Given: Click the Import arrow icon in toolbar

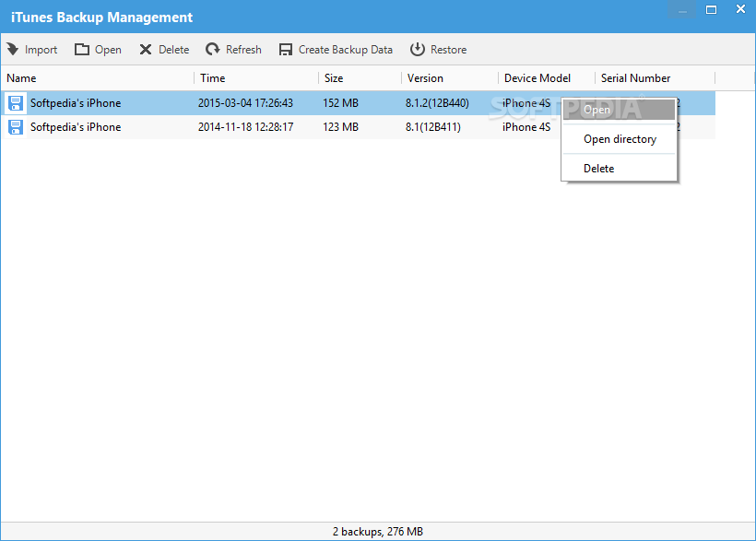Looking at the screenshot, I should (x=13, y=49).
